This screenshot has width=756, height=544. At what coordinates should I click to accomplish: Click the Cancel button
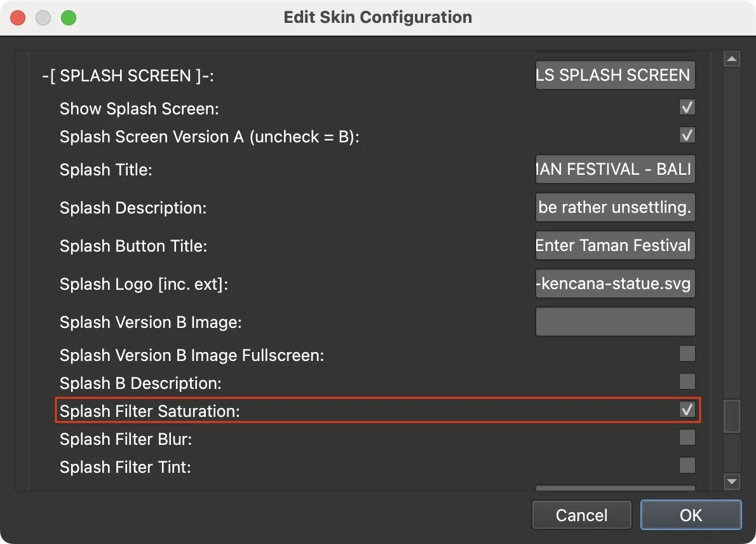581,515
